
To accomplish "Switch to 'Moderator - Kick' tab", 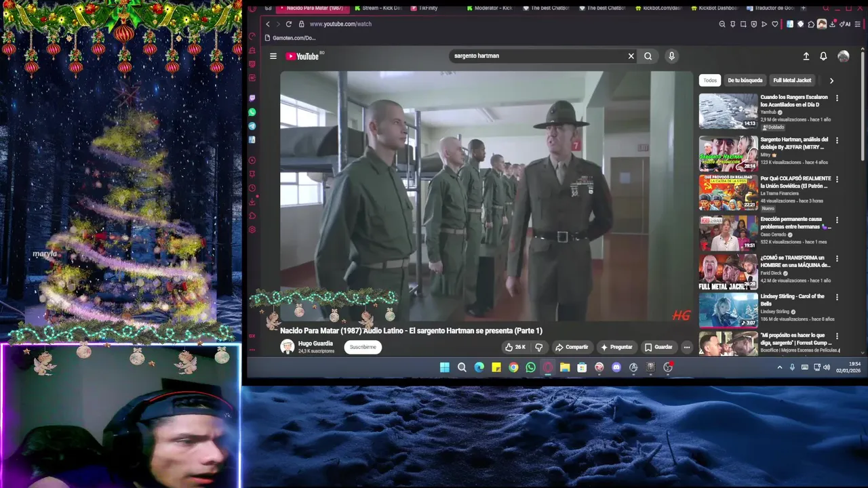I will point(490,8).
